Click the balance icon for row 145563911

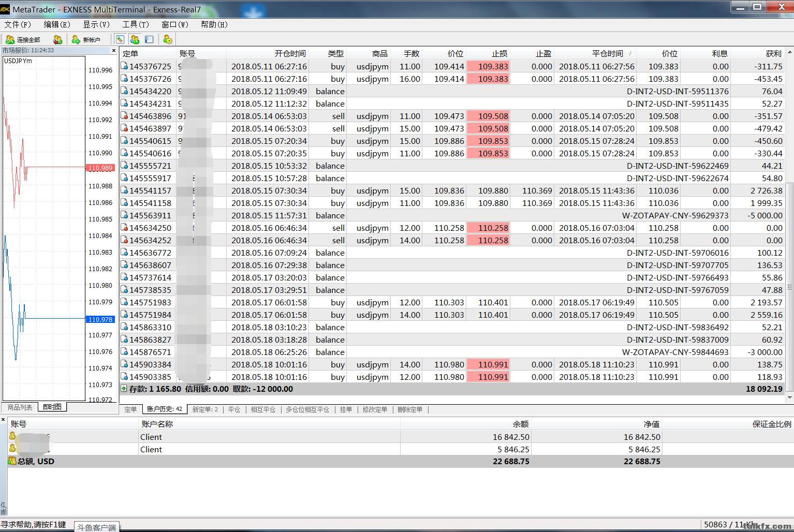[124, 215]
